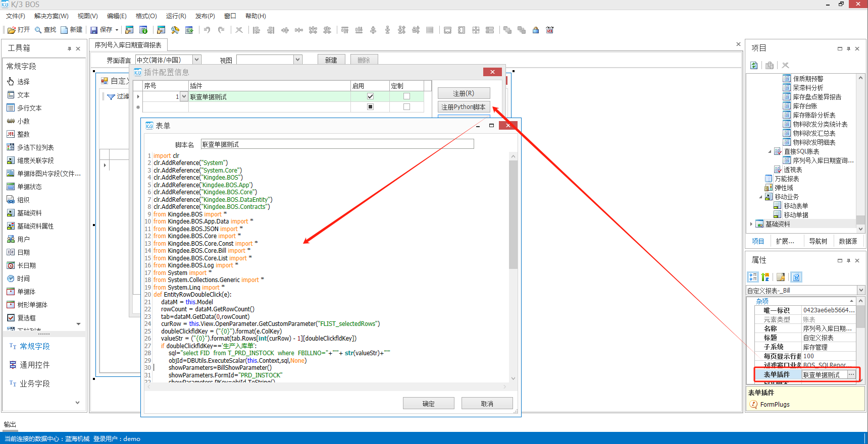Collapse the 杂项 property category

pyautogui.click(x=851, y=301)
